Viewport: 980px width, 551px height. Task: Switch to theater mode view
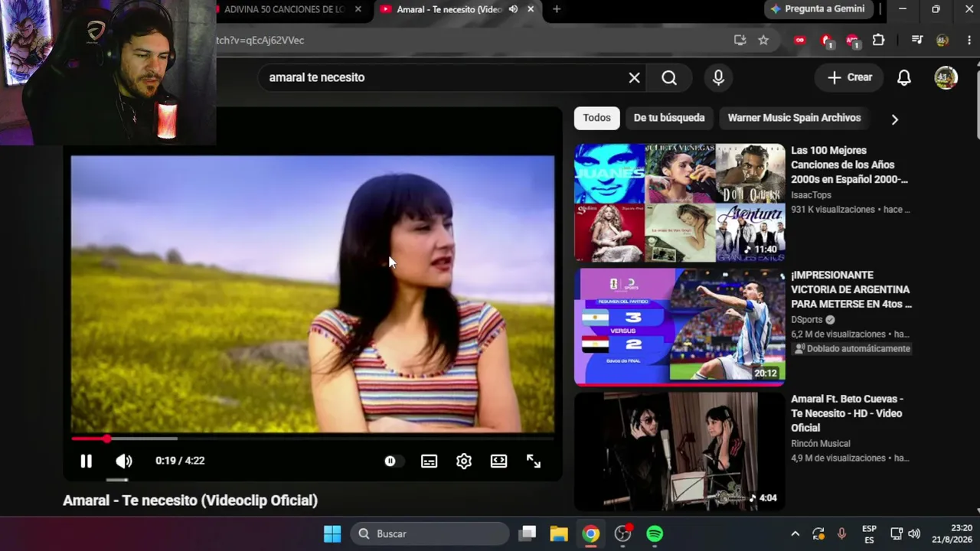tap(498, 461)
